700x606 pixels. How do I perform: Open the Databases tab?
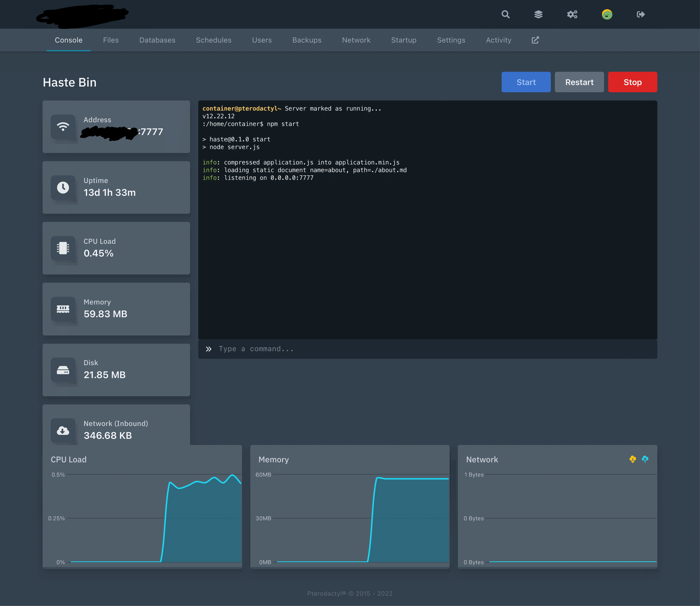pos(157,40)
